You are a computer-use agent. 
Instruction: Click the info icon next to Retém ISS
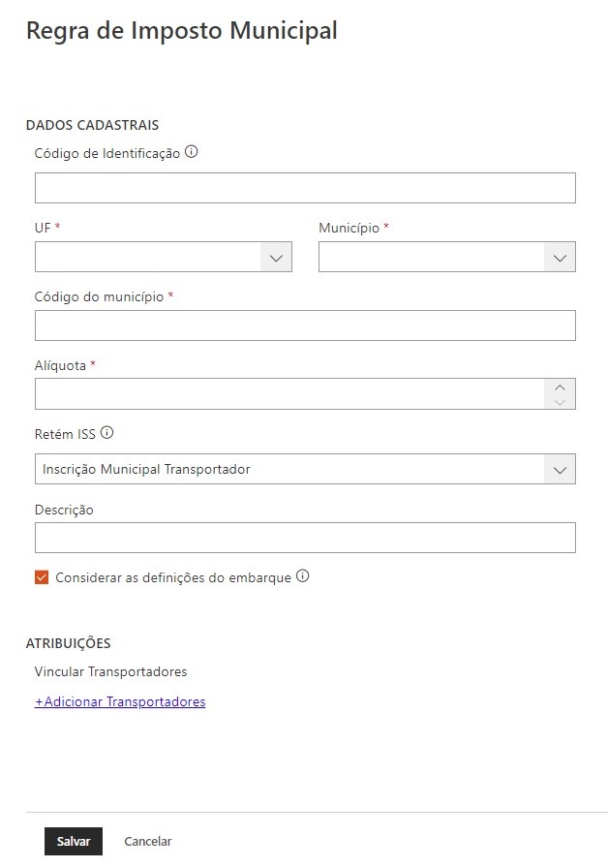tap(106, 433)
